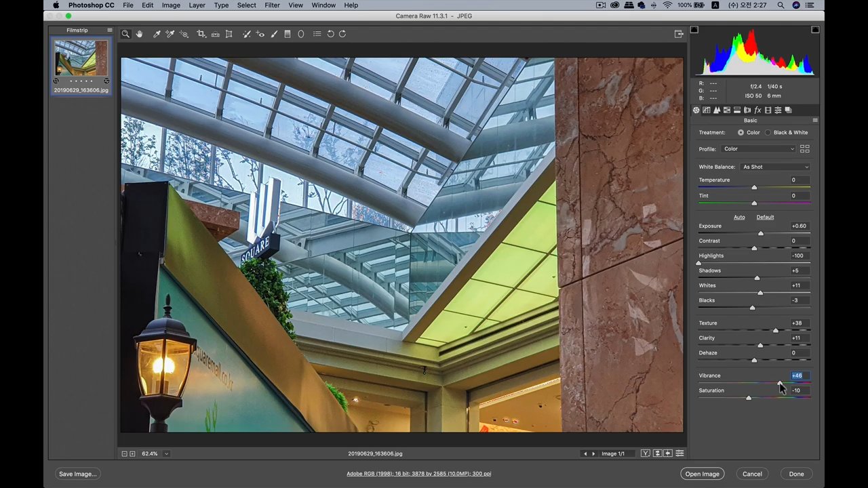The width and height of the screenshot is (868, 488).
Task: Select the White Balance eyedropper tool
Action: [157, 34]
